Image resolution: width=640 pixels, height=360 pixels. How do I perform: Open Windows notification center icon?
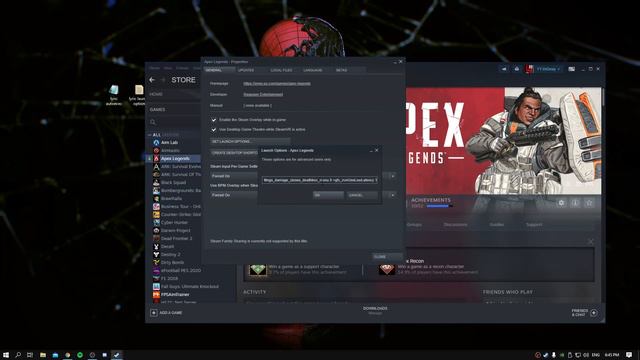point(629,355)
